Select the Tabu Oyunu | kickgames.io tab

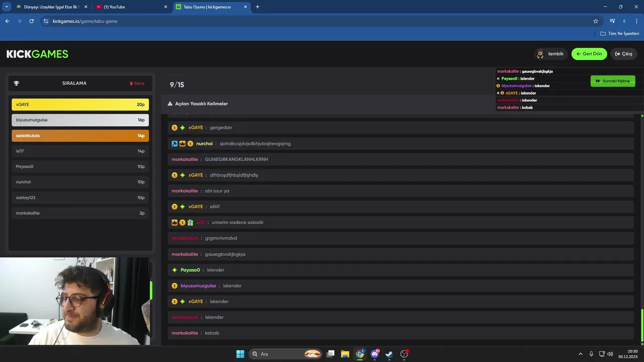click(x=211, y=7)
